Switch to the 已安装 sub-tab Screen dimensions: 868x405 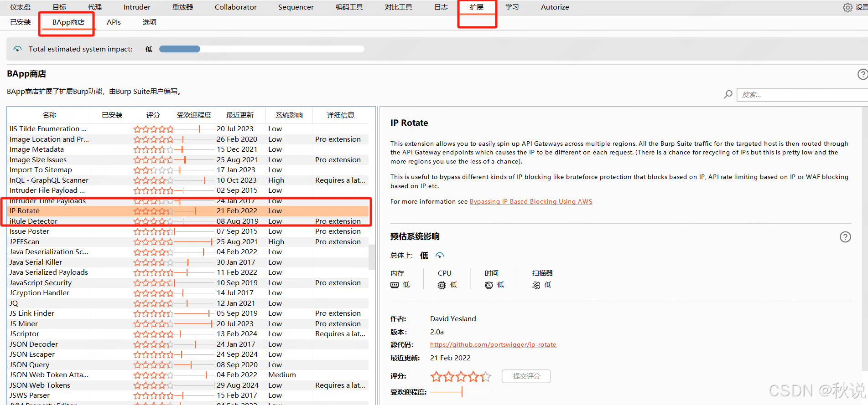click(21, 22)
